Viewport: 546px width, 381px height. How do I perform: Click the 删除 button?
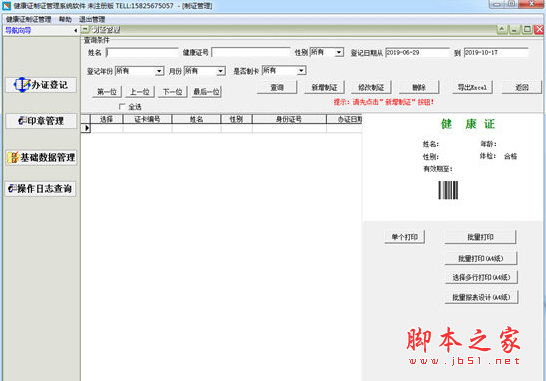419,87
